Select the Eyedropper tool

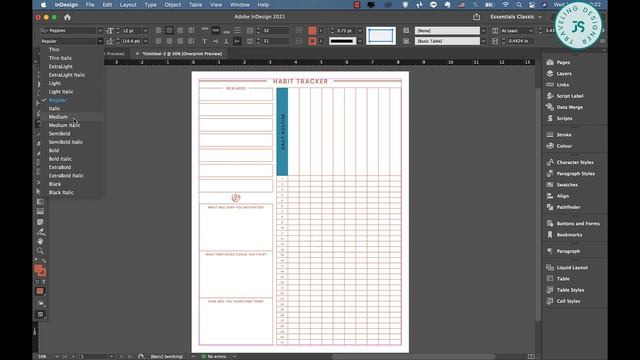tap(40, 232)
